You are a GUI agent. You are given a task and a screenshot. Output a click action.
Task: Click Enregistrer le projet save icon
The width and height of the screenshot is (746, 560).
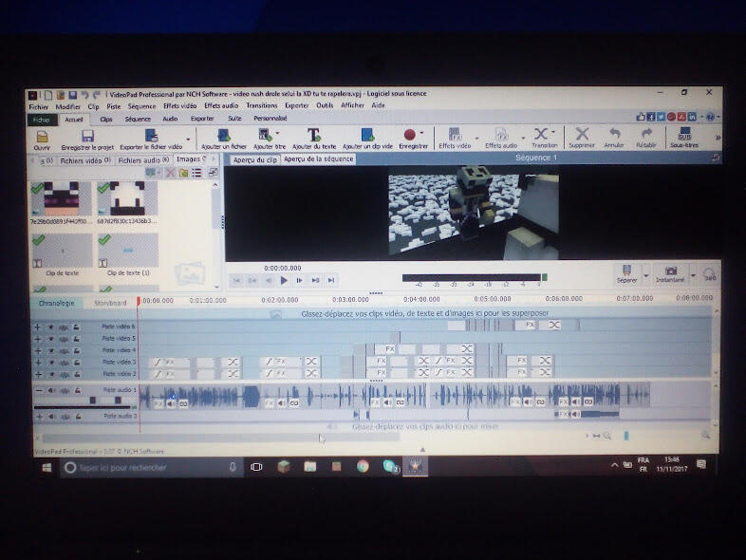point(87,137)
